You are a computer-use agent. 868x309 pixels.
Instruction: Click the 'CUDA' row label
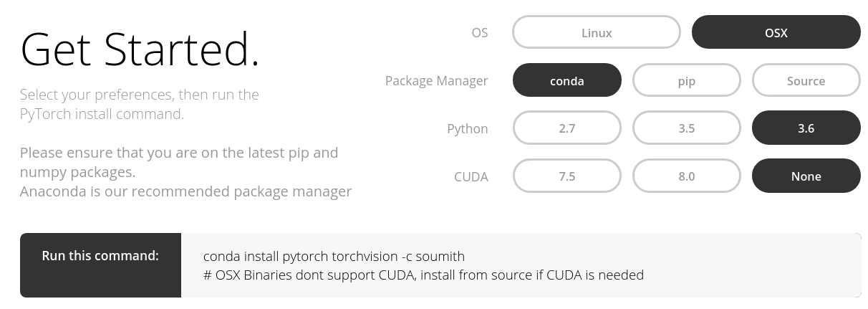(471, 177)
